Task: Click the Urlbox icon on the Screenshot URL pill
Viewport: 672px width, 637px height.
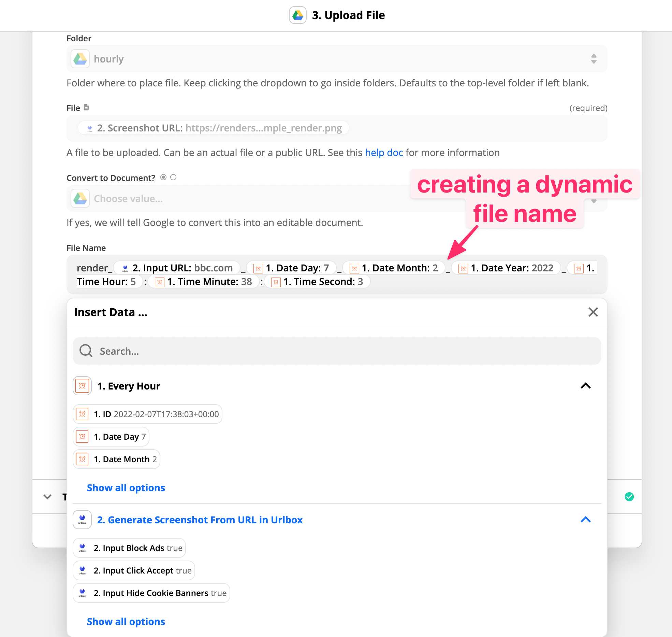Action: pos(89,128)
